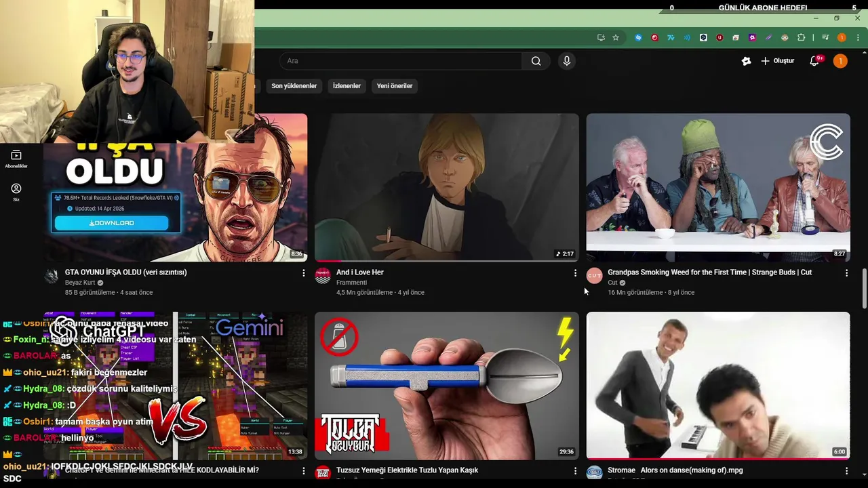Select the Son yüklenenler filter chip
This screenshot has width=868, height=488.
[x=294, y=86]
